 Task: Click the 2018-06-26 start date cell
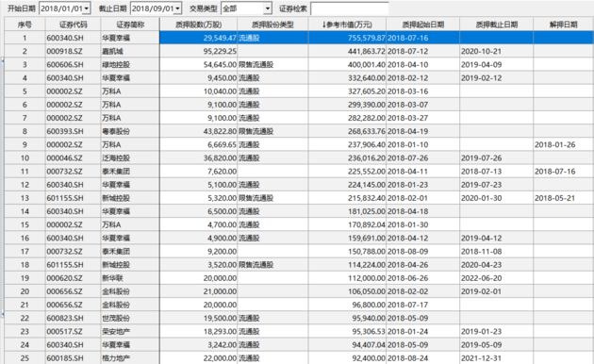422,277
